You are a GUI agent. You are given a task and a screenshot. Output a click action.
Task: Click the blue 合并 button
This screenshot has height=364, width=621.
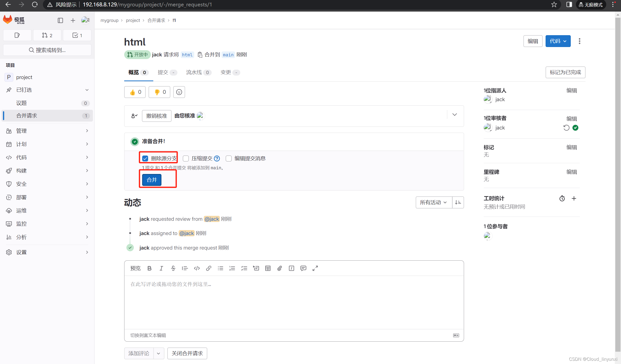[152, 180]
